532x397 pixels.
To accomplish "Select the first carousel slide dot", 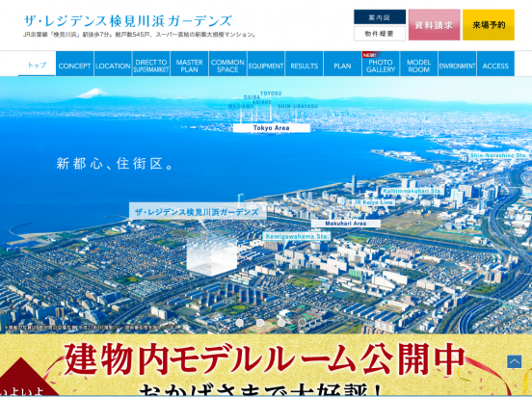I will (x=240, y=323).
